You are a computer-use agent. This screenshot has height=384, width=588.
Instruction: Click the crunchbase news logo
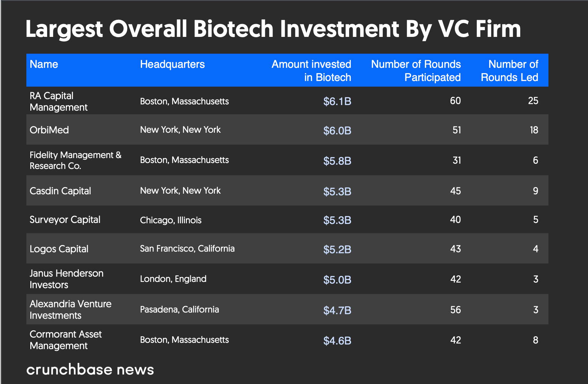90,370
